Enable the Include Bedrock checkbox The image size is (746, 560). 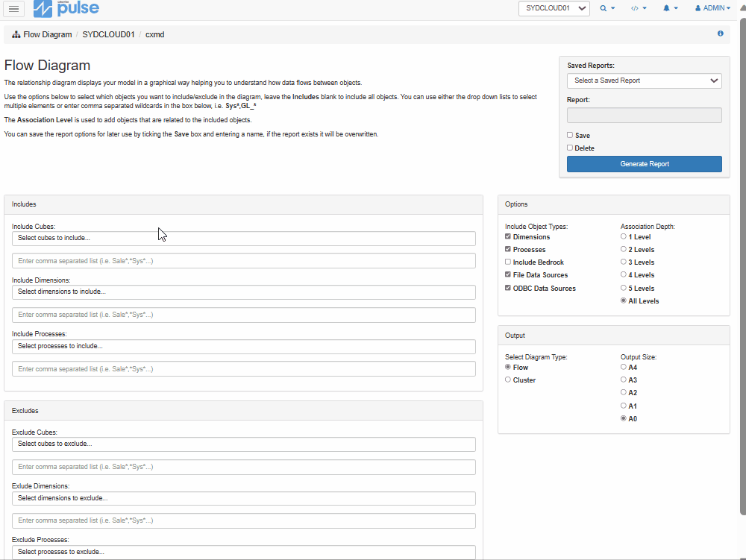click(x=508, y=262)
